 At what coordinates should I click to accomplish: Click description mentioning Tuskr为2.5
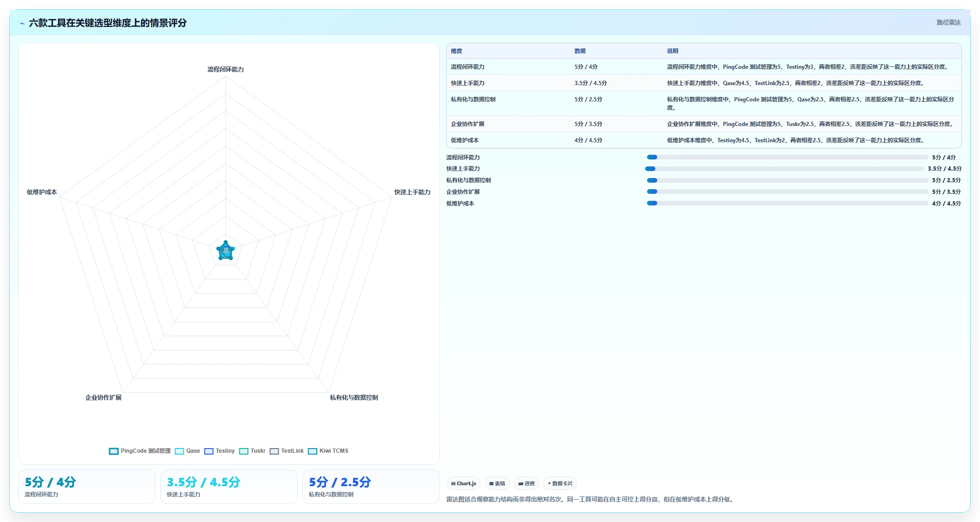[811, 124]
